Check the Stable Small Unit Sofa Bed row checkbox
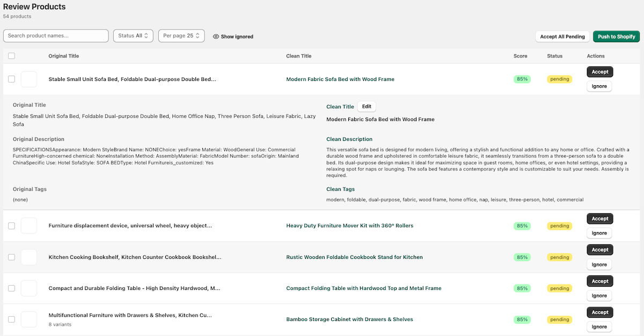The width and height of the screenshot is (644, 336). [x=12, y=79]
